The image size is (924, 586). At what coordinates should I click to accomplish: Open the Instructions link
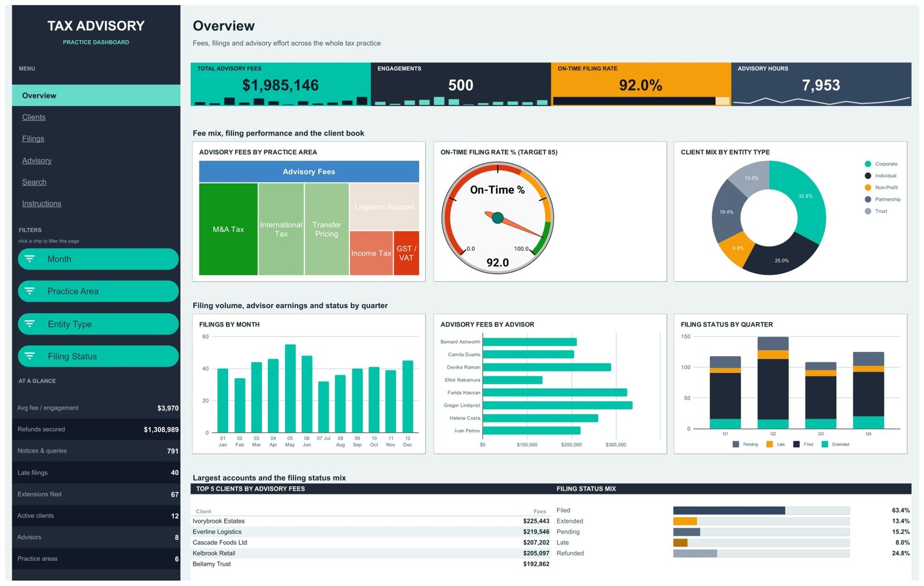(x=42, y=203)
